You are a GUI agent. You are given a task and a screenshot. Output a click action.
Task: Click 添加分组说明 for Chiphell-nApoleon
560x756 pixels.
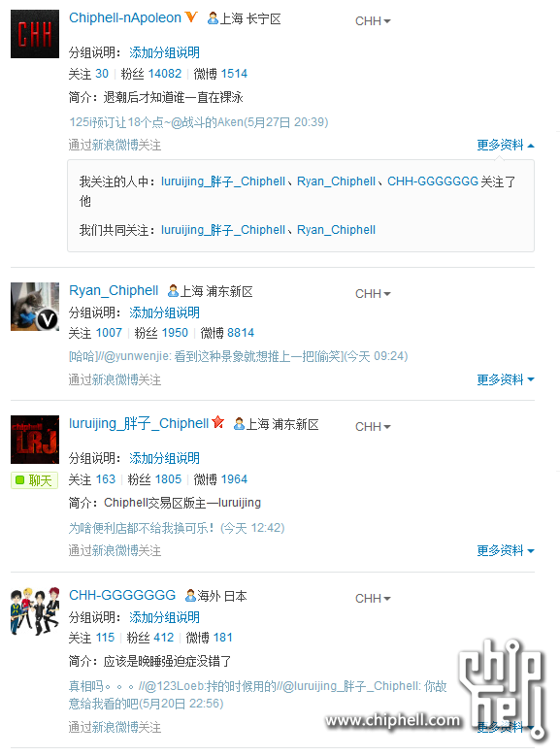[164, 52]
